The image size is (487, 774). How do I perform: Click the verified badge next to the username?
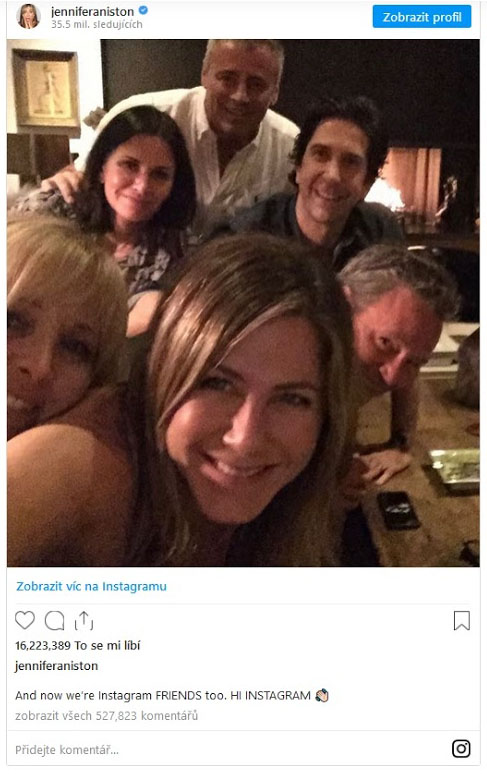144,10
